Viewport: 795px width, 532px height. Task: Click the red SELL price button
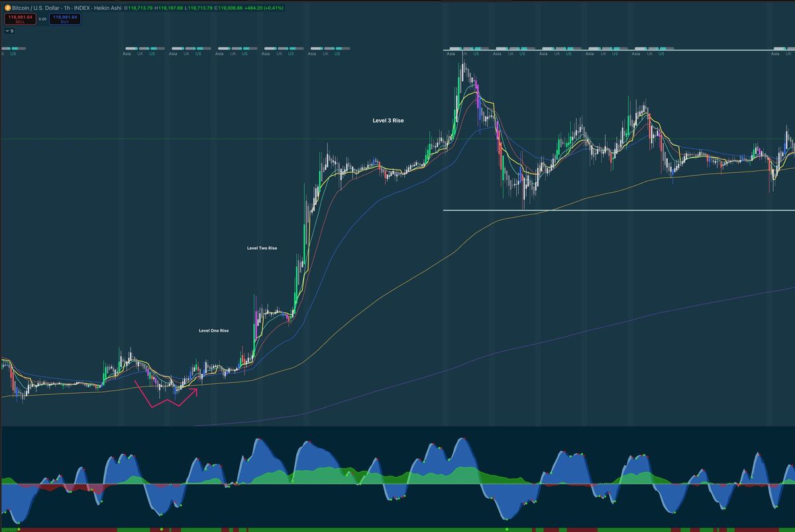[x=20, y=19]
